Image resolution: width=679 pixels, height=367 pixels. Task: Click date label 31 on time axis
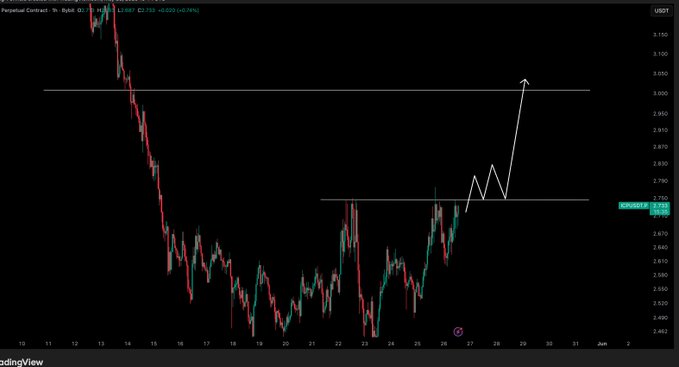[x=576, y=344]
